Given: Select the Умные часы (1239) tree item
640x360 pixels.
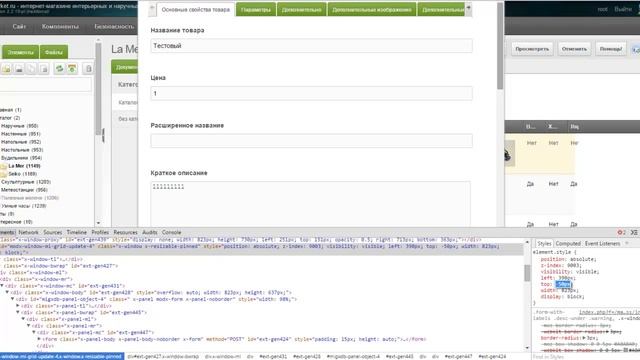Looking at the screenshot, I should click(x=24, y=206).
